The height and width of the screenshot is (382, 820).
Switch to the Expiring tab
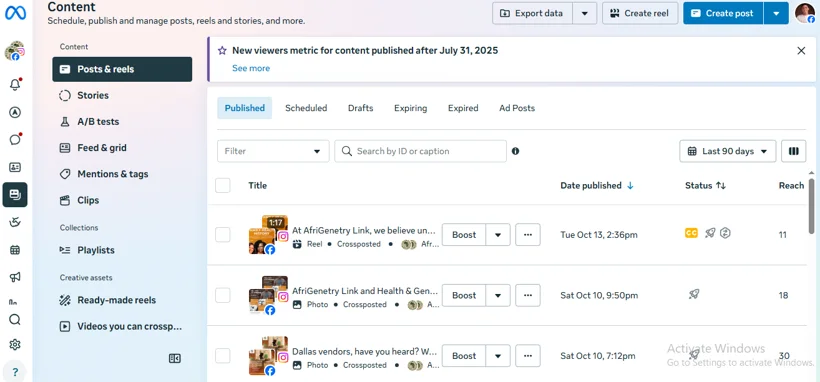pos(411,108)
